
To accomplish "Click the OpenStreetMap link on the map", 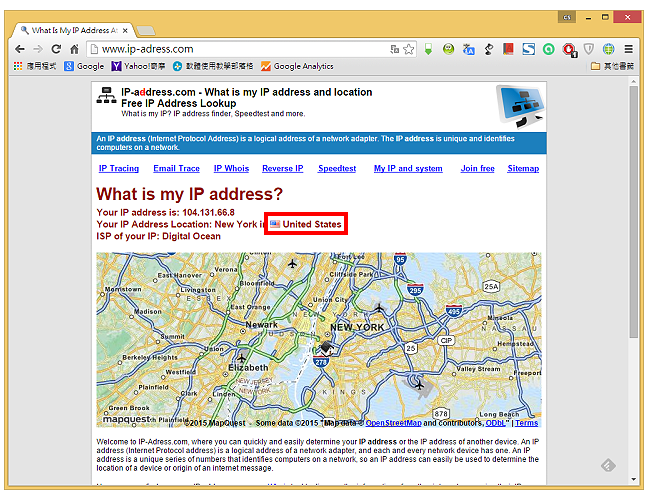I will click(394, 423).
